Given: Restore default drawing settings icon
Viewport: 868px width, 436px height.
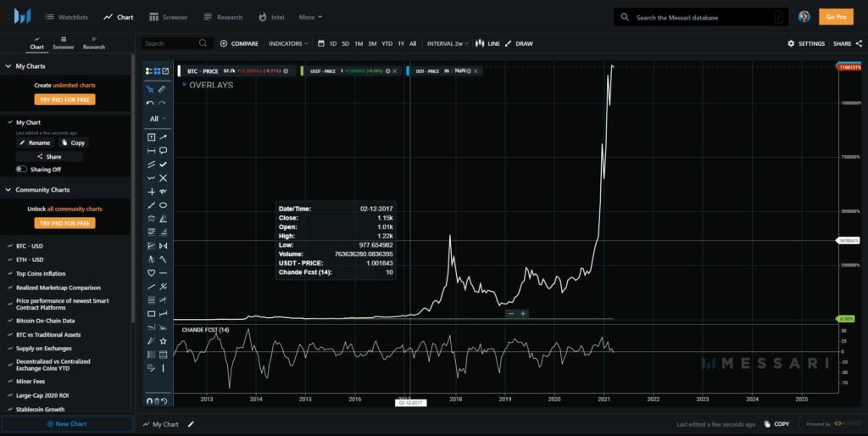Looking at the screenshot, I should tap(164, 400).
